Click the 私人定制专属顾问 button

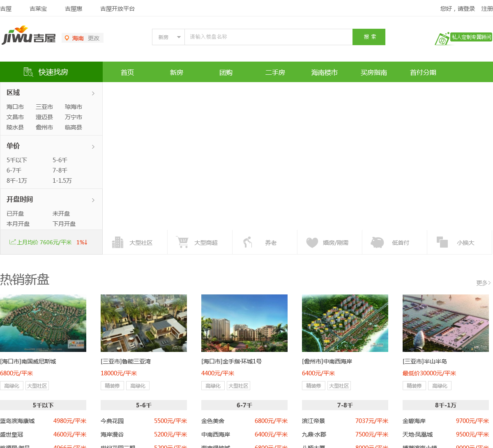pyautogui.click(x=471, y=37)
